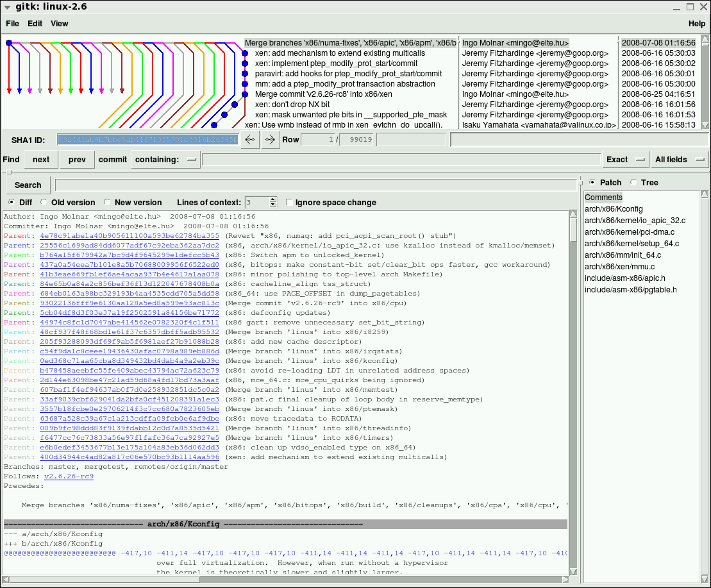711x588 pixels.
Task: Open the Edit menu
Action: pos(35,24)
